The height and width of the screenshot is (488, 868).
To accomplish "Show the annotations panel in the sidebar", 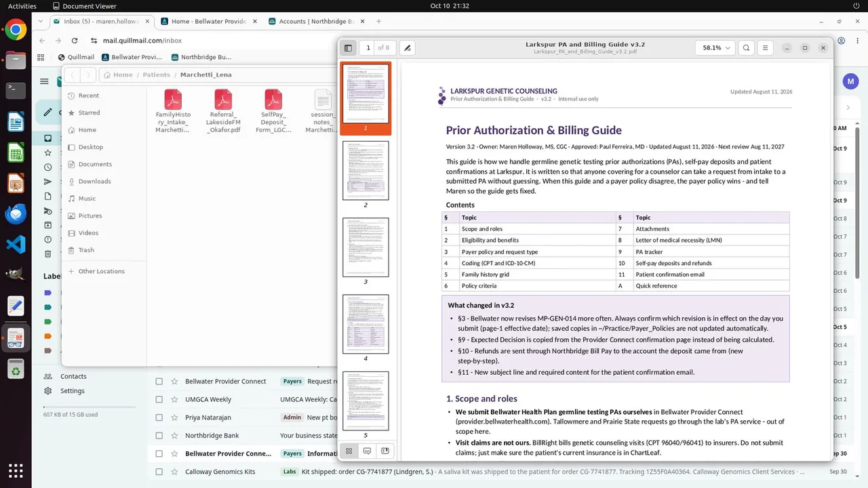I will pos(367,451).
